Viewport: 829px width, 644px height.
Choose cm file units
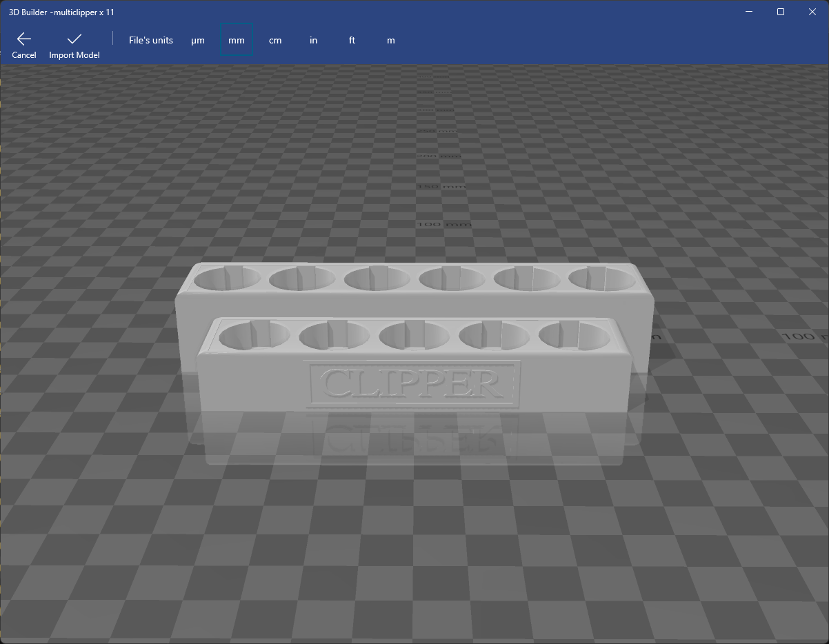275,40
